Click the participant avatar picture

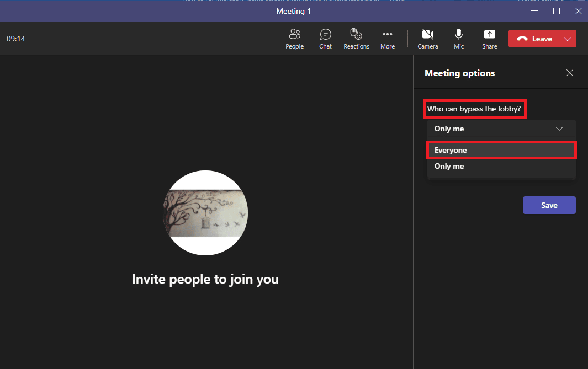click(205, 213)
